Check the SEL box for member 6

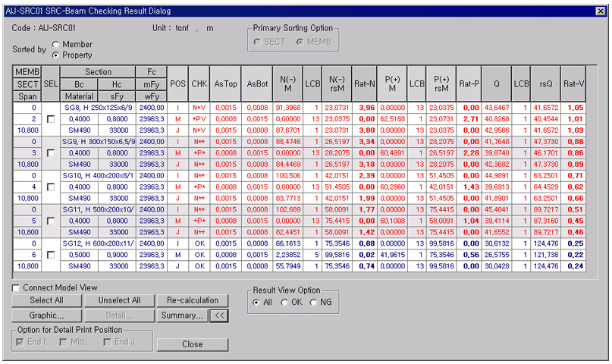(50, 255)
